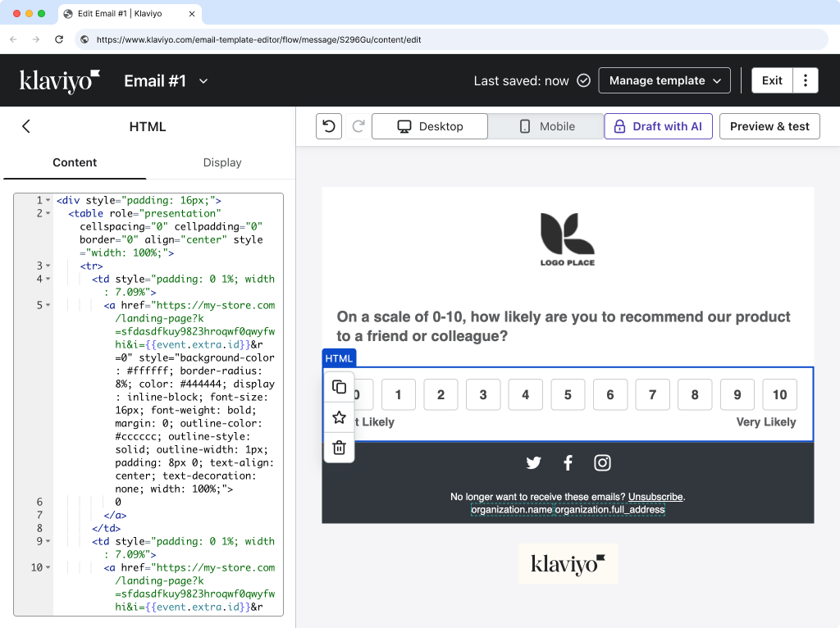Switch to Desktop preview mode
Image resolution: width=840 pixels, height=628 pixels.
pyautogui.click(x=429, y=125)
